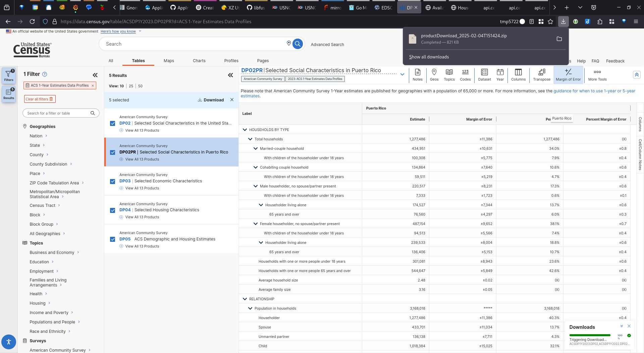Click the Clear all filters button
Viewport: 644px width, 353px height.
click(40, 99)
